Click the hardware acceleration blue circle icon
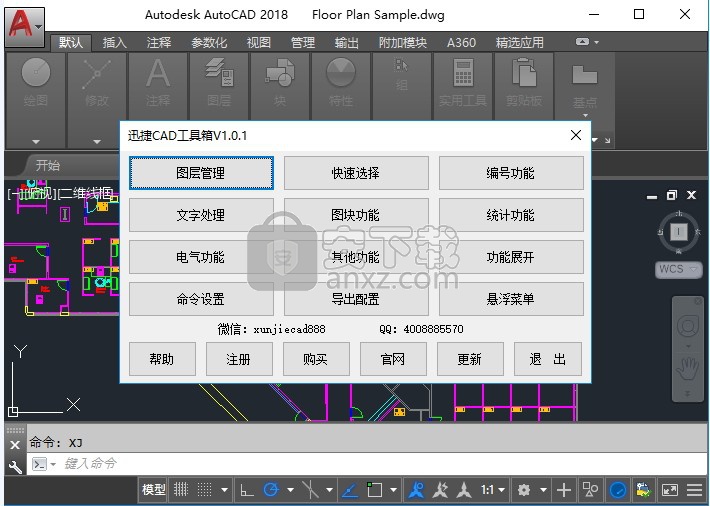Viewport: 710px width, 506px height. 618,490
